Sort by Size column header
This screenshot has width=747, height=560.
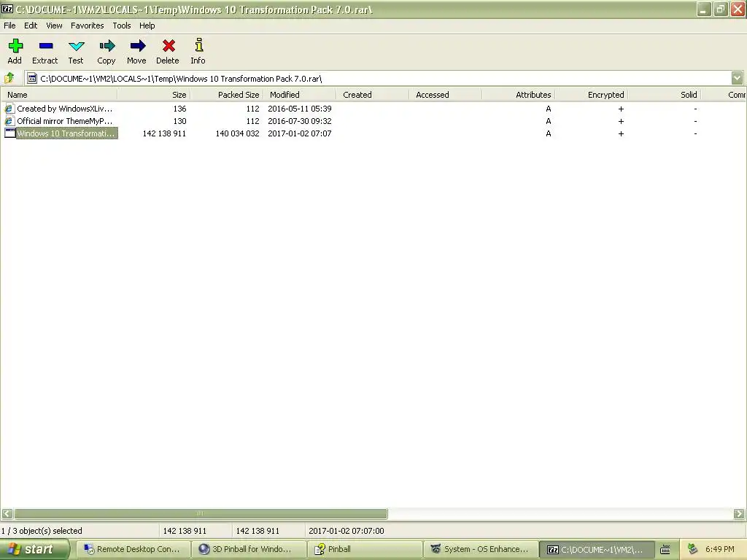154,95
